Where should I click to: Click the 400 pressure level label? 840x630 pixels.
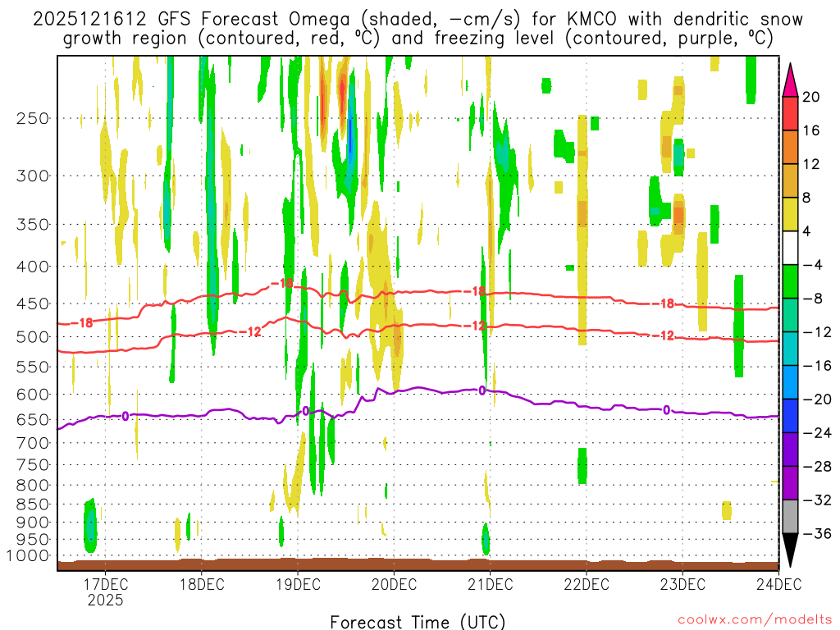(x=32, y=267)
